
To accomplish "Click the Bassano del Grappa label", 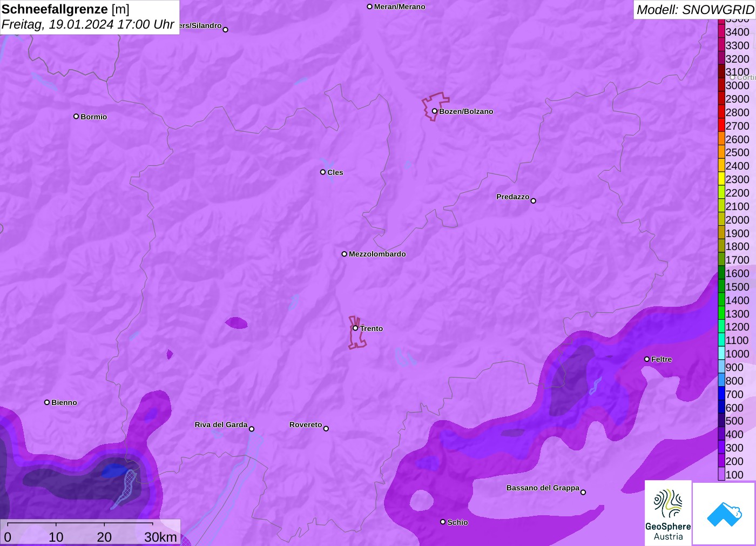I will 543,488.
